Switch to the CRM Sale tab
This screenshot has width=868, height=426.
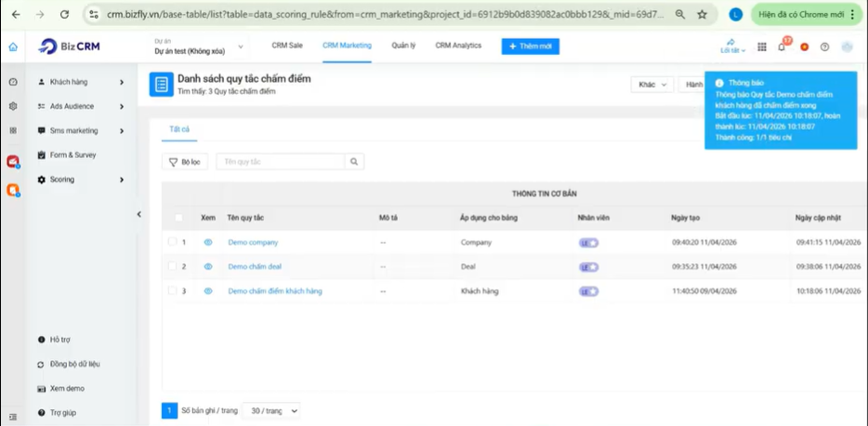coord(287,46)
